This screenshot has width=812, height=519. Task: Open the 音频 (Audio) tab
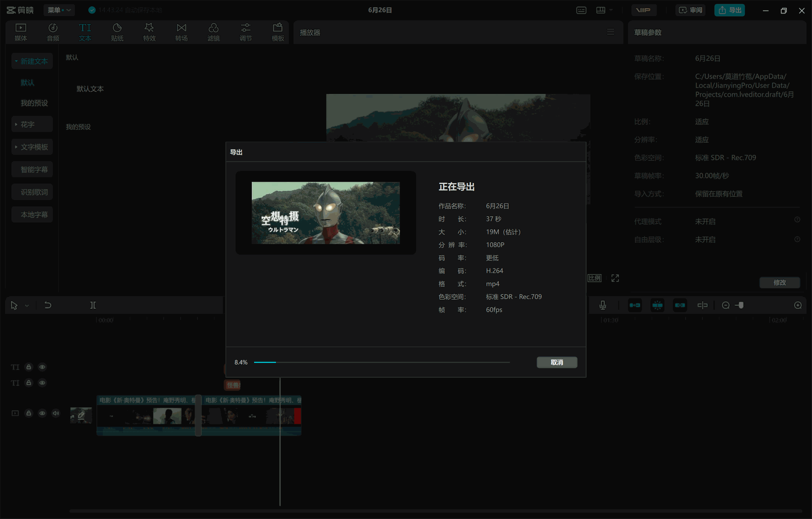pos(53,32)
